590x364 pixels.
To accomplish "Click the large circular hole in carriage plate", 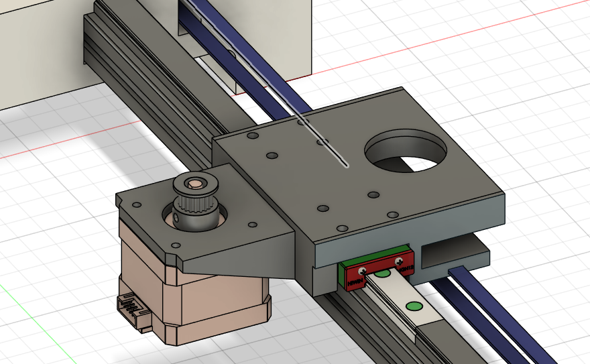I will coord(406,151).
